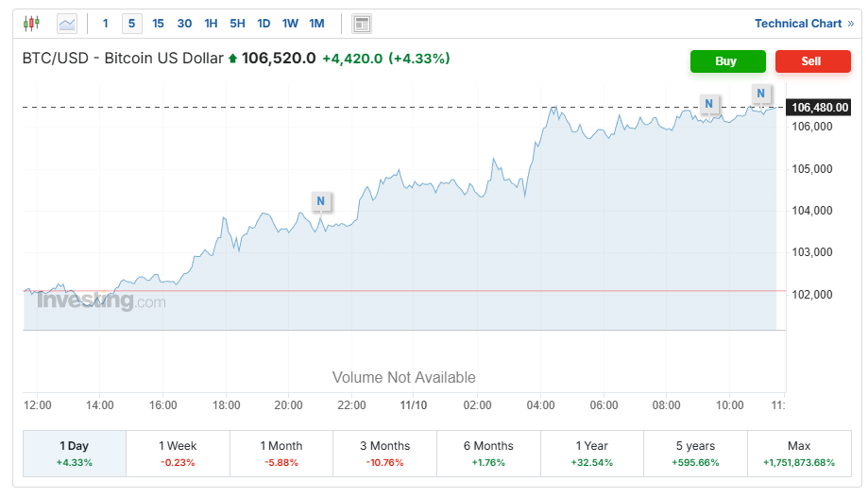
Task: Click the 106,480.00 current price label
Action: coord(820,107)
